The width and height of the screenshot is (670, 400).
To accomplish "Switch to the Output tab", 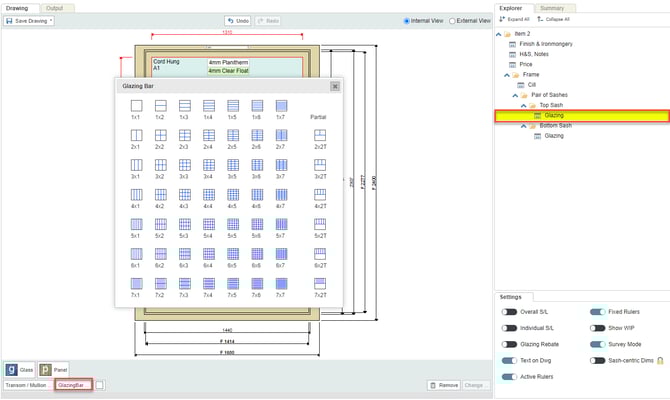I will coord(54,7).
